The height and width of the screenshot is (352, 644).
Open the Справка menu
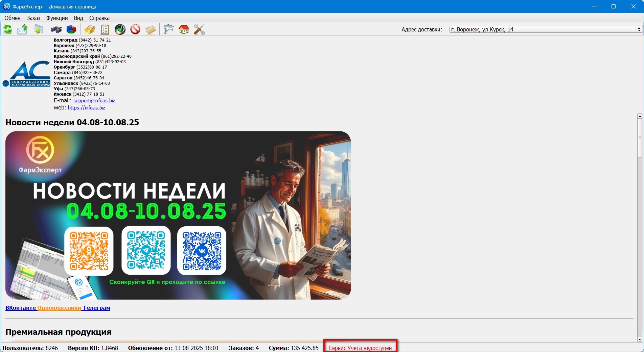(99, 18)
